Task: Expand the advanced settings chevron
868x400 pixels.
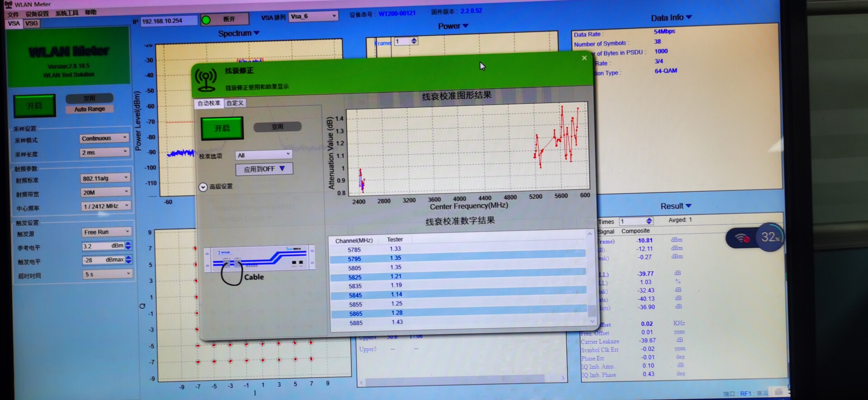Action: coord(203,187)
